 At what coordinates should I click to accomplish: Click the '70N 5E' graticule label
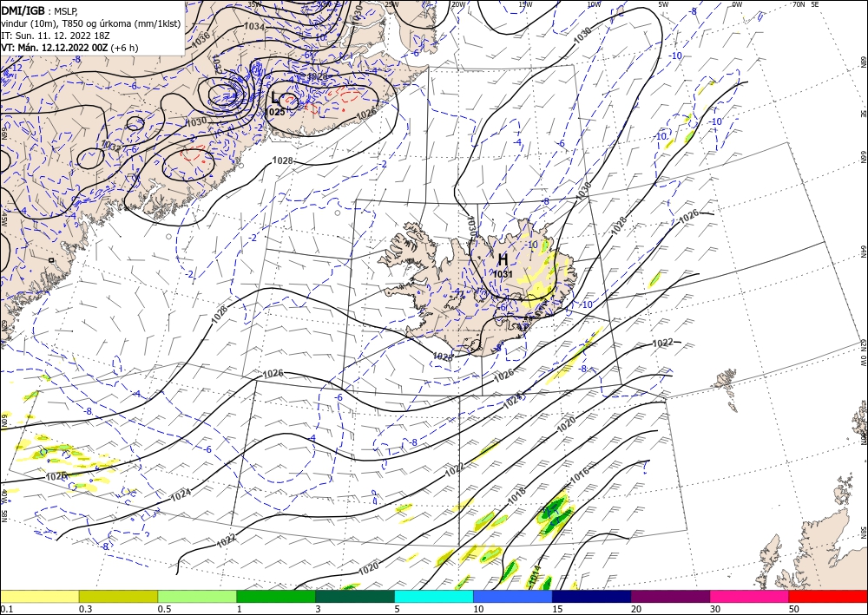click(x=806, y=3)
